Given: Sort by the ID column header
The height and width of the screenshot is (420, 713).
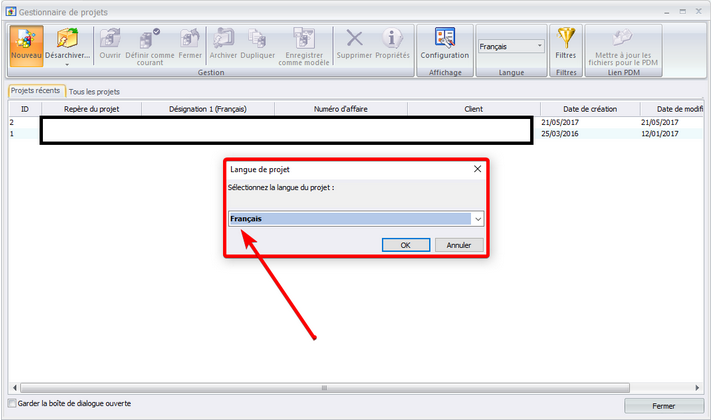Looking at the screenshot, I should coord(25,109).
